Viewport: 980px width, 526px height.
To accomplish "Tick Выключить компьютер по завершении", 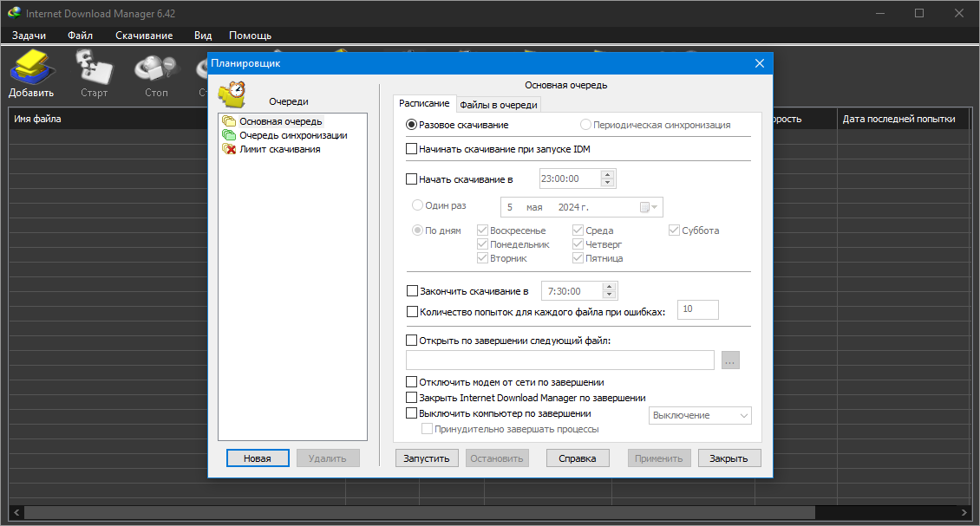I will tap(411, 413).
